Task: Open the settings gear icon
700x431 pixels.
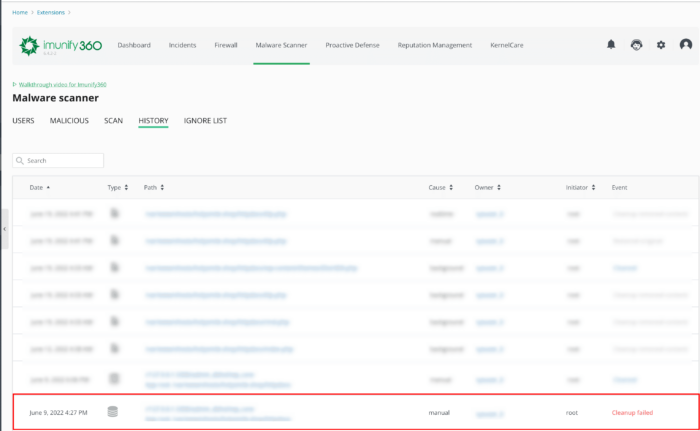Action: point(660,45)
